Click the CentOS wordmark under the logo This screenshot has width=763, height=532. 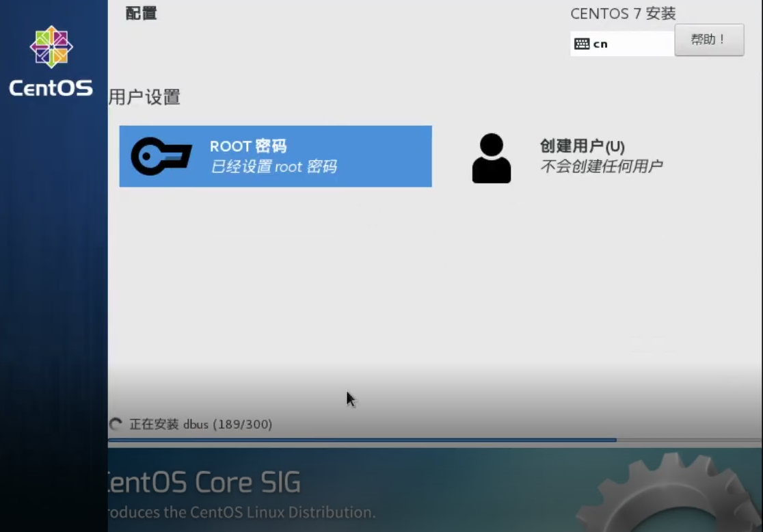tap(51, 88)
